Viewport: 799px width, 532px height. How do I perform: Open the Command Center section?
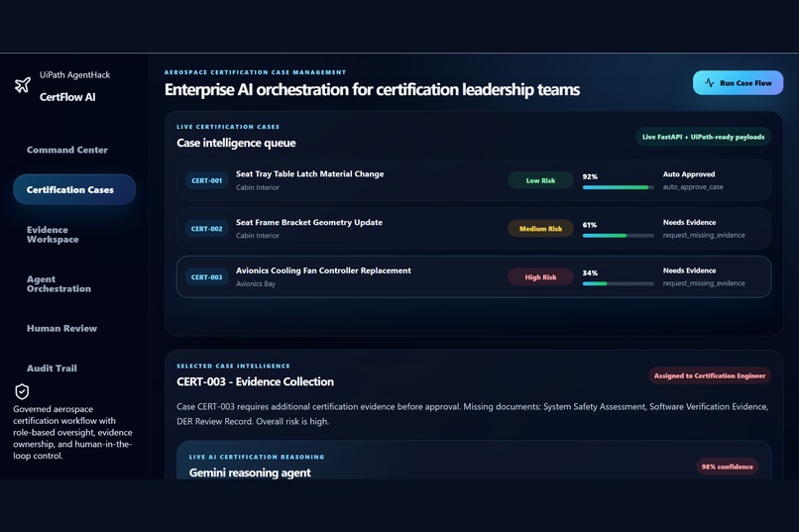tap(67, 150)
